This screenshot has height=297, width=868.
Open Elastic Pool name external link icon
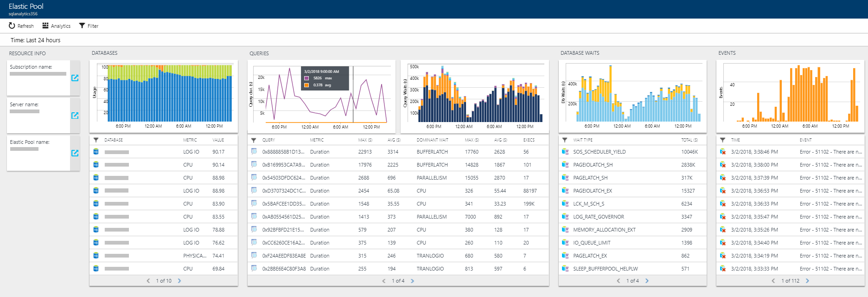click(75, 153)
